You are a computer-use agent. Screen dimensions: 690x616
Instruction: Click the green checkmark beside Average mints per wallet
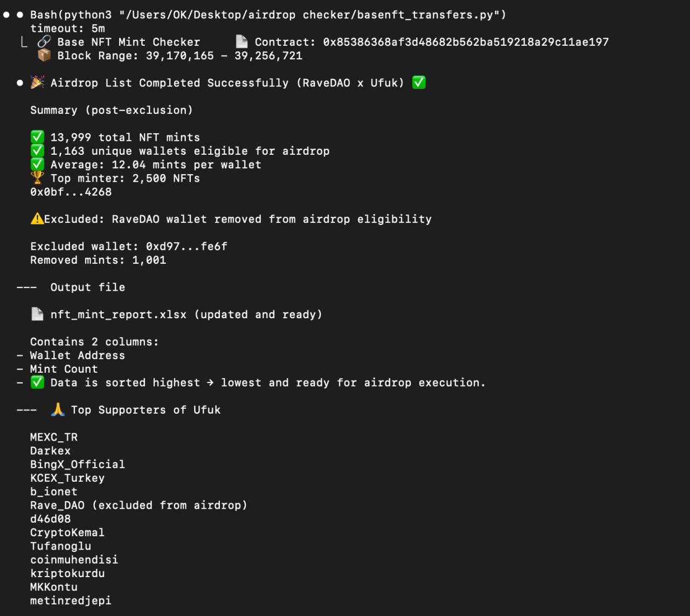(x=37, y=165)
